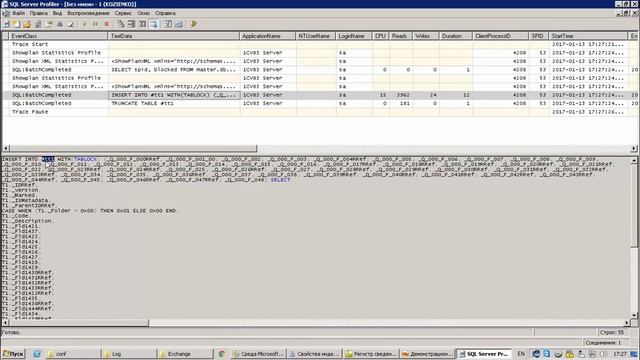Screen dimensions: 640x360
Task: Launch Performance Monitor from the toolbar icon
Action: point(179,24)
